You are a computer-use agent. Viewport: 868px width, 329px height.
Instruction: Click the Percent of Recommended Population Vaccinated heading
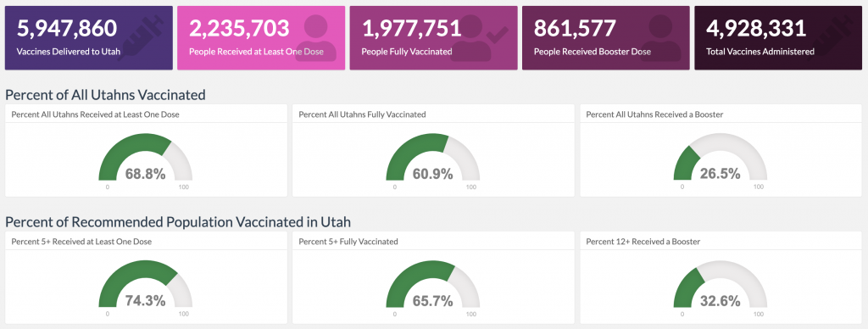click(178, 222)
